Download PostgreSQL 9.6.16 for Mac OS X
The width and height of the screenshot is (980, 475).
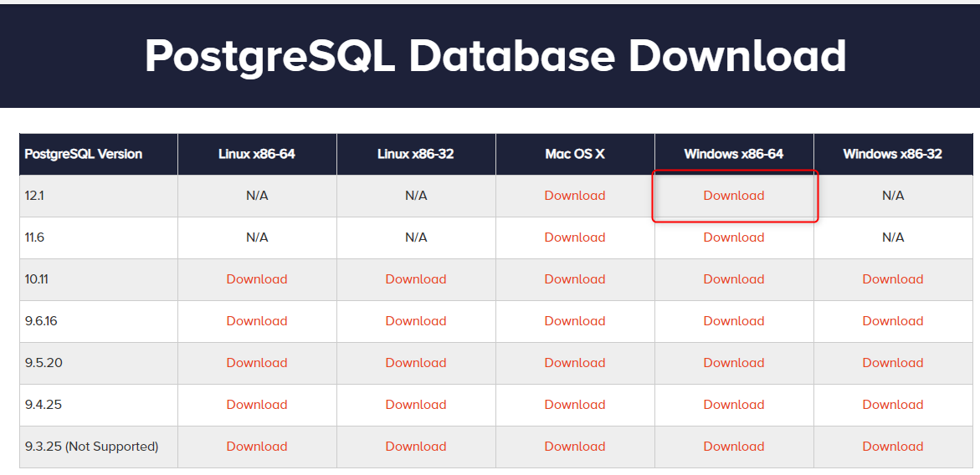click(574, 321)
